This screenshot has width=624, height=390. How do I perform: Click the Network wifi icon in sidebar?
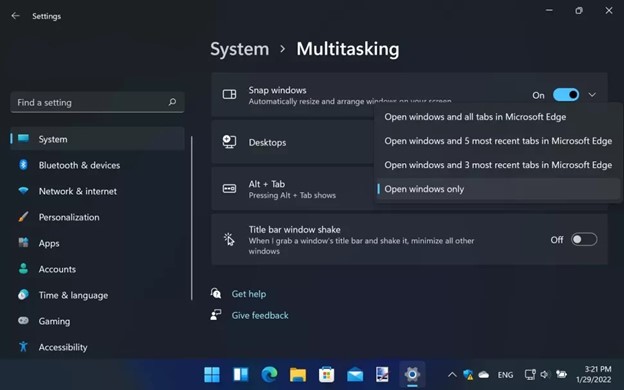23,191
